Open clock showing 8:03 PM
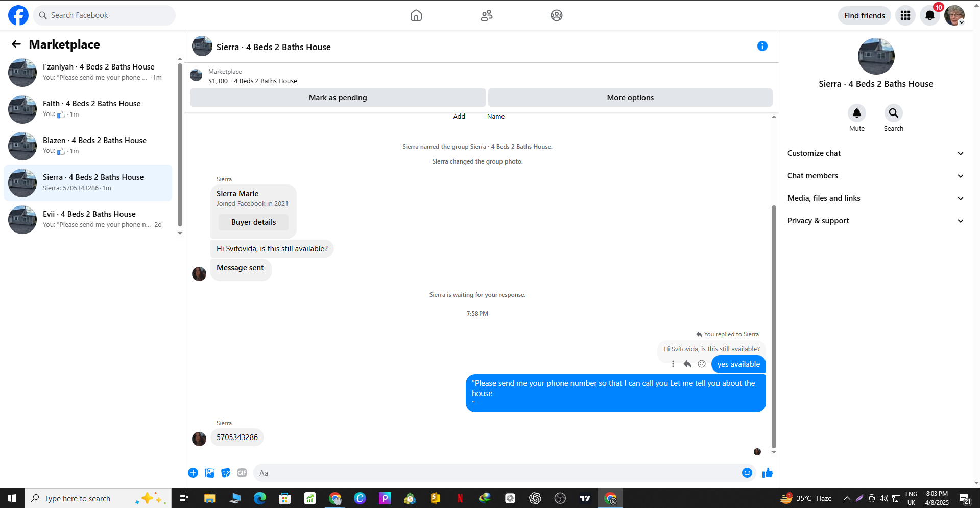Viewport: 980px width, 508px height. click(x=937, y=498)
